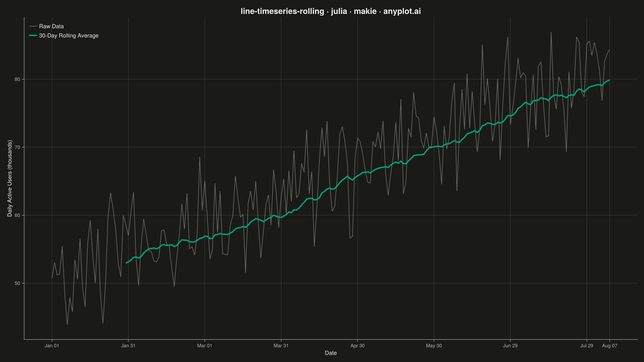
Task: Click the Mar 31 x-axis tick label
Action: pyautogui.click(x=281, y=346)
